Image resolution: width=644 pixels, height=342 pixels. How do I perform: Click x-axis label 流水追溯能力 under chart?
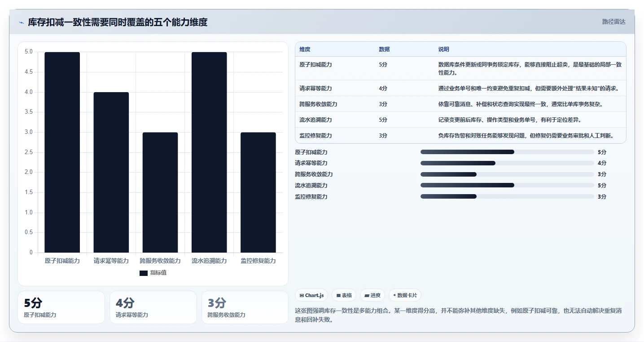(209, 261)
